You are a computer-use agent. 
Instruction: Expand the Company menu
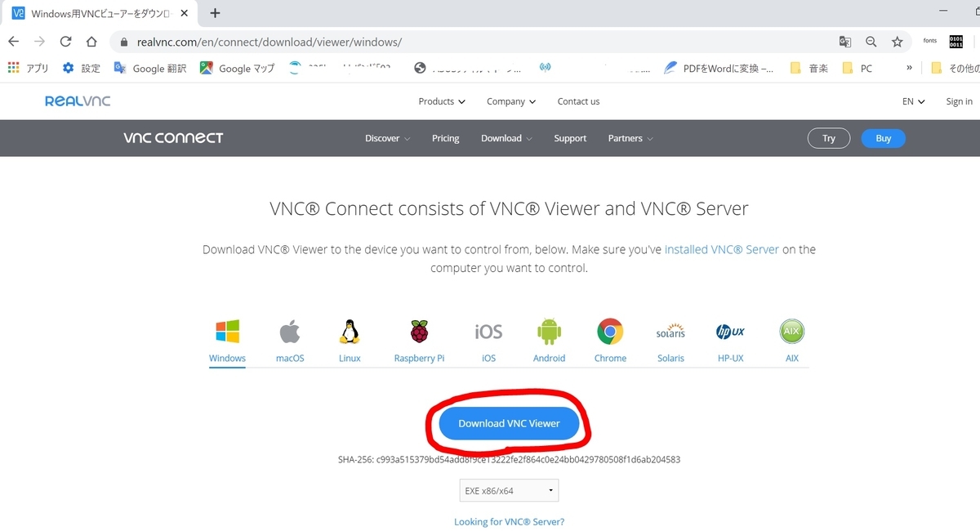click(x=511, y=101)
